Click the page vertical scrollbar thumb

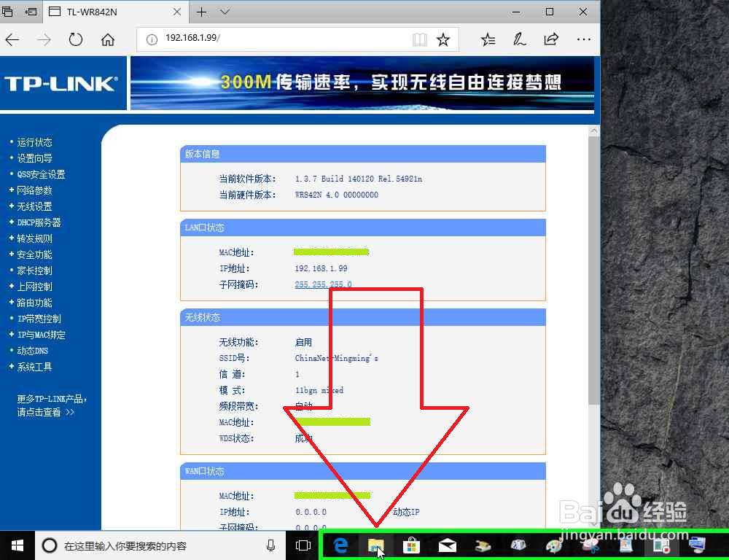click(x=593, y=270)
